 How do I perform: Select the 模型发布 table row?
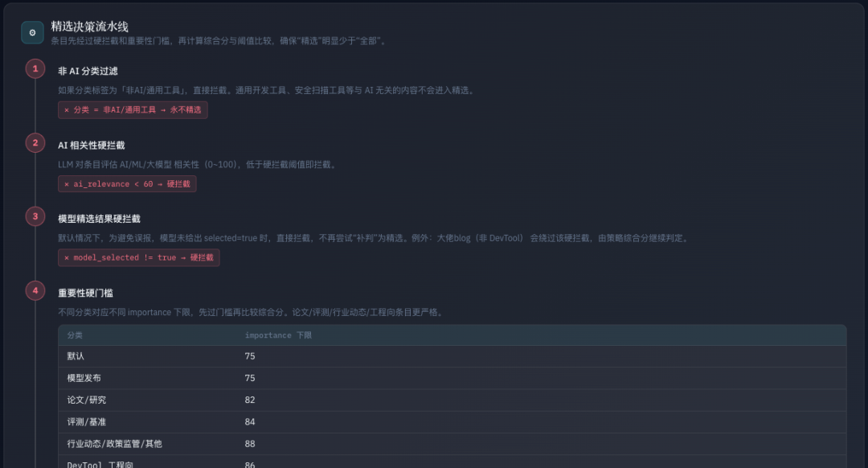[x=80, y=378]
